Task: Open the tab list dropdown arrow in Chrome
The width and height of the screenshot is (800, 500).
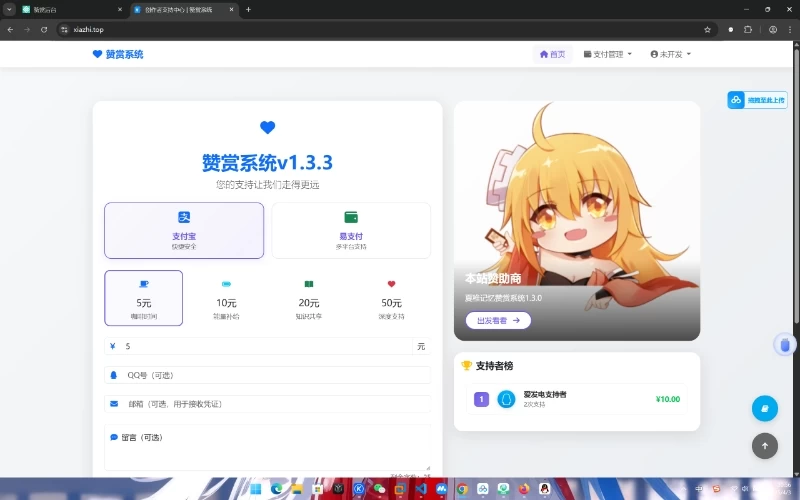Action: pos(9,9)
